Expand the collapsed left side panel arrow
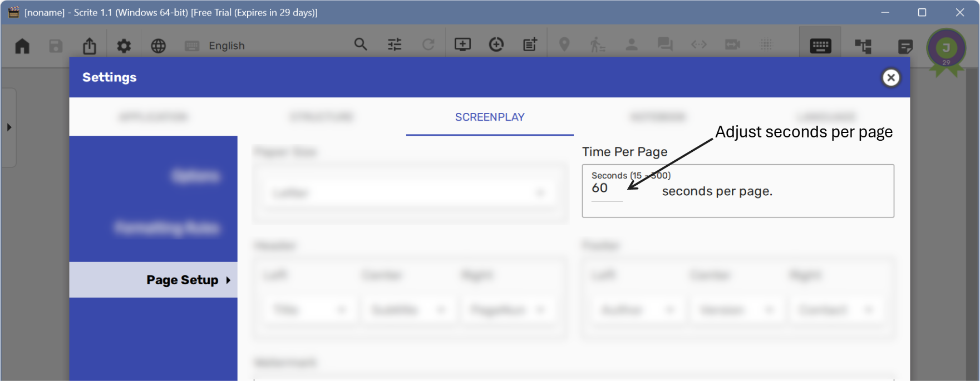The width and height of the screenshot is (980, 381). pyautogui.click(x=9, y=127)
